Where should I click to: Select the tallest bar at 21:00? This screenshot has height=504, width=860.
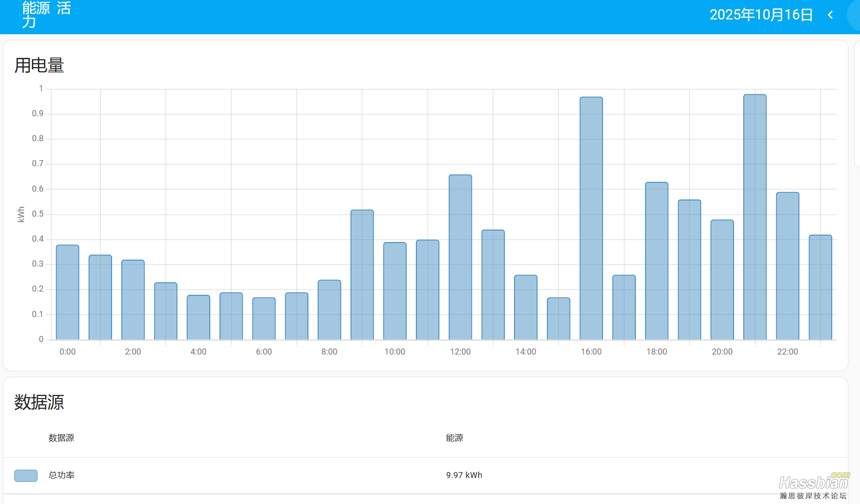coord(755,218)
